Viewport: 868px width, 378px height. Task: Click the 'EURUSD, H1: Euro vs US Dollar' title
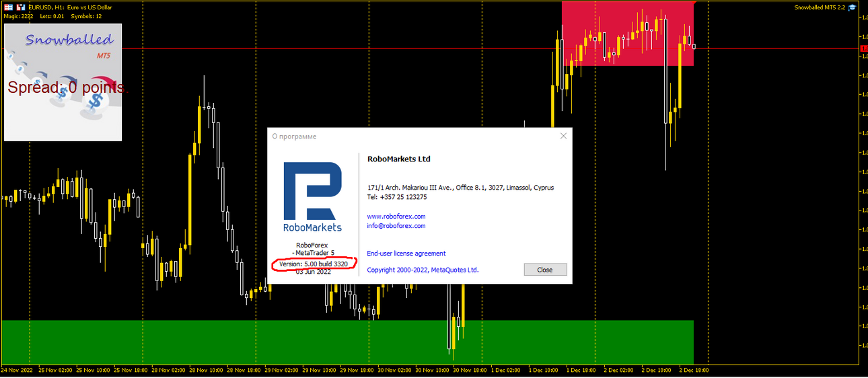click(70, 7)
